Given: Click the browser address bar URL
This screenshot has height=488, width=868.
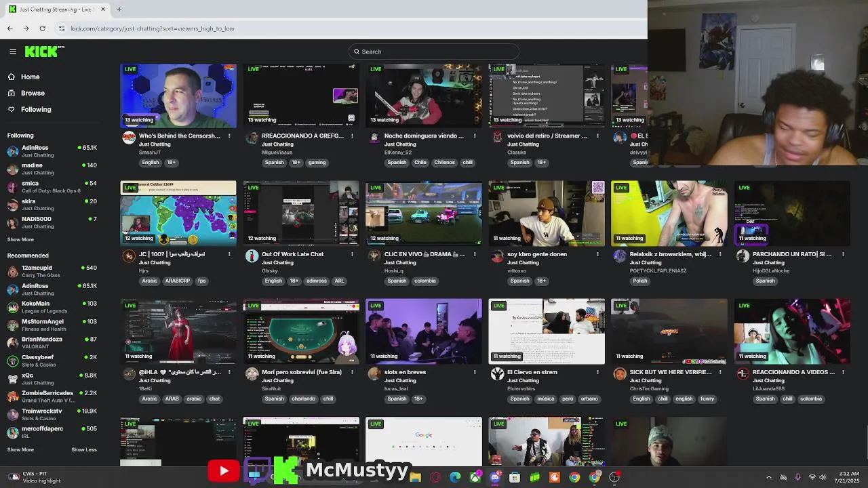Looking at the screenshot, I should pos(153,28).
